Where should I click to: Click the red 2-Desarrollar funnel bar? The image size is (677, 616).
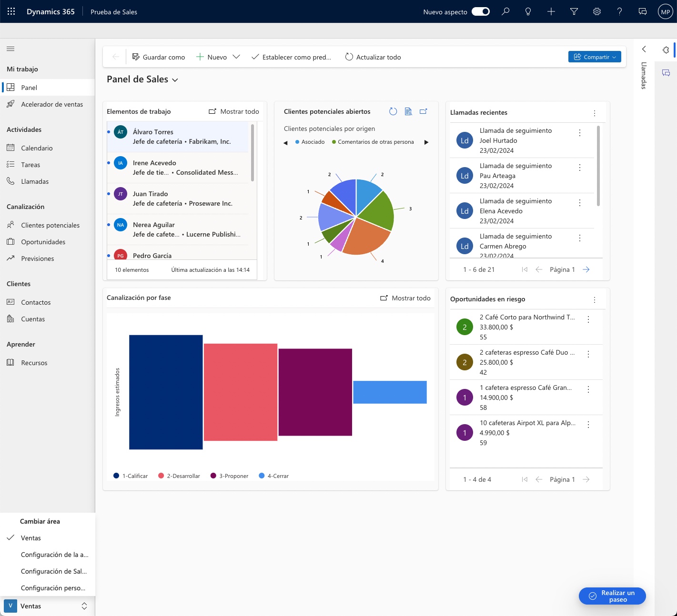(241, 392)
